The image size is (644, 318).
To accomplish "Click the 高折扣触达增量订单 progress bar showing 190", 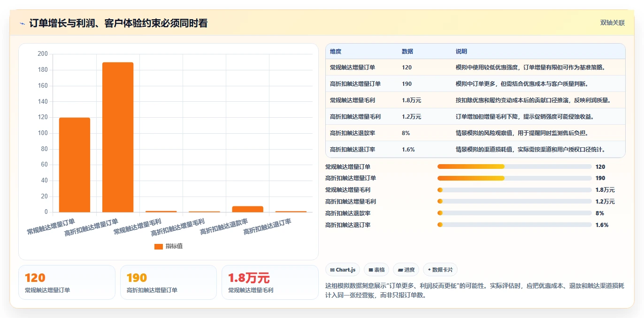I will (x=514, y=178).
